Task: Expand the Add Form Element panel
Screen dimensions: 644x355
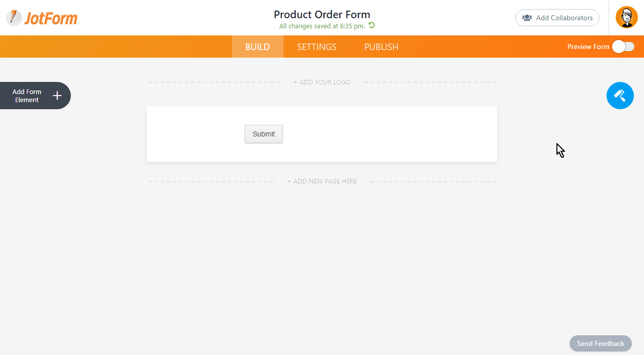Action: pos(34,96)
